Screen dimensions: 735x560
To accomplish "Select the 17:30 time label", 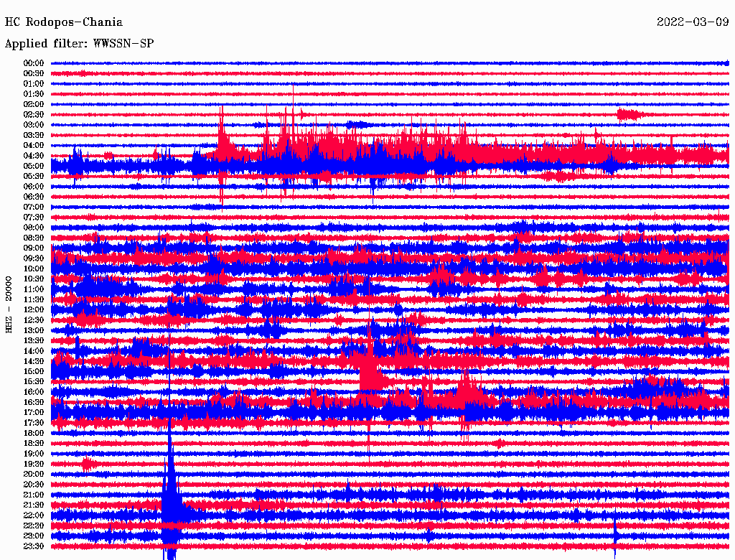I will click(x=34, y=423).
